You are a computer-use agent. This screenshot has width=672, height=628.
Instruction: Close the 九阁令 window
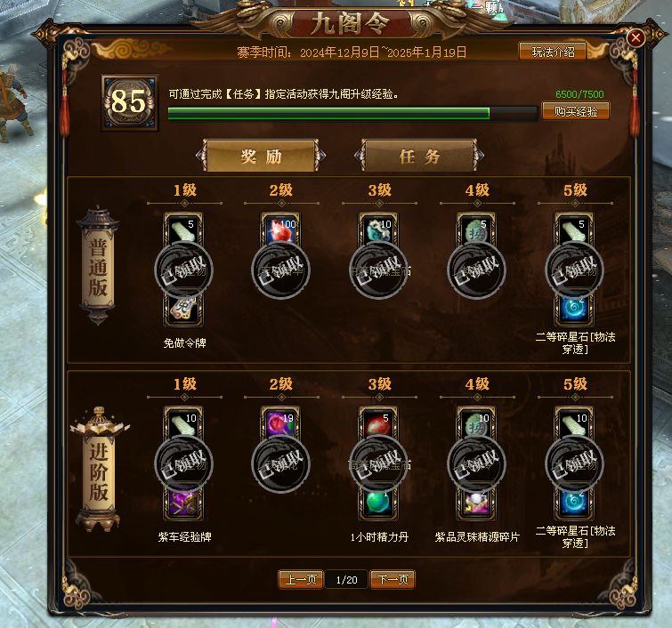(x=636, y=38)
